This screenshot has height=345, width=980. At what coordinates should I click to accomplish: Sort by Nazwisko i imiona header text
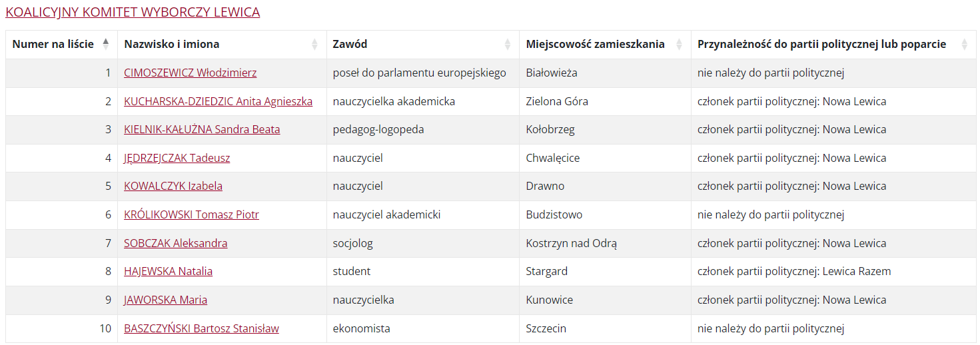tap(171, 45)
